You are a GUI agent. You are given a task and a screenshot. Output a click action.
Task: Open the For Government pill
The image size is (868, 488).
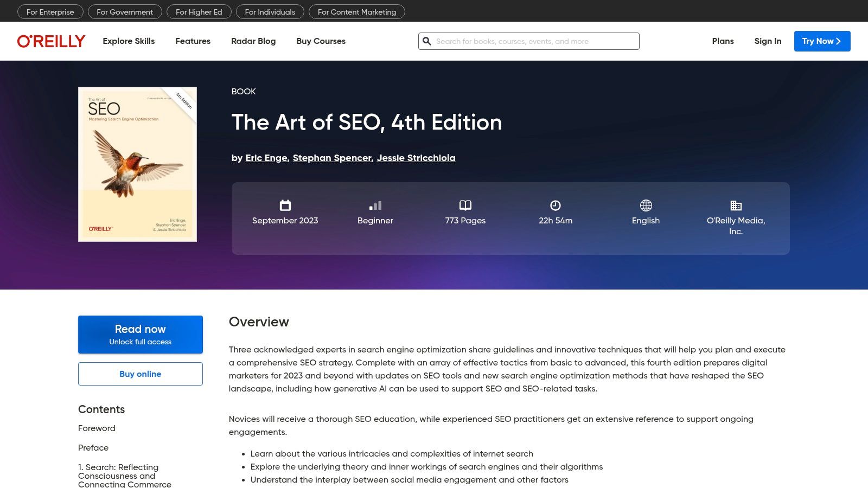(x=125, y=12)
